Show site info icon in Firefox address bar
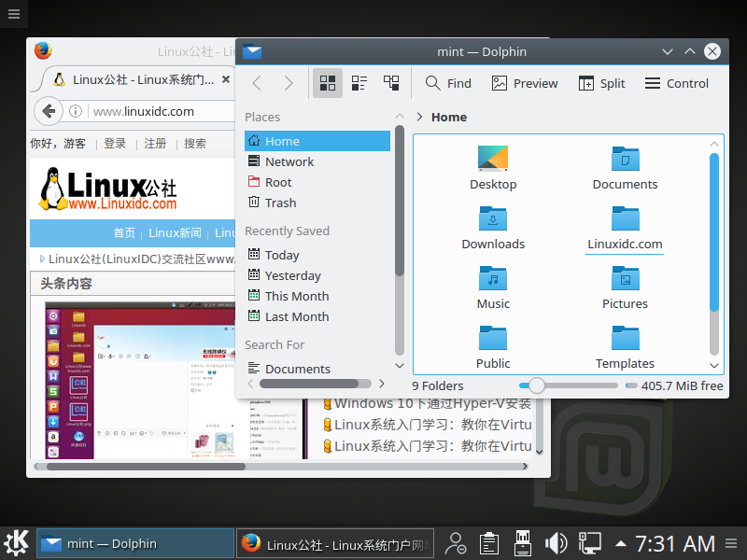This screenshot has height=560, width=747. [76, 111]
